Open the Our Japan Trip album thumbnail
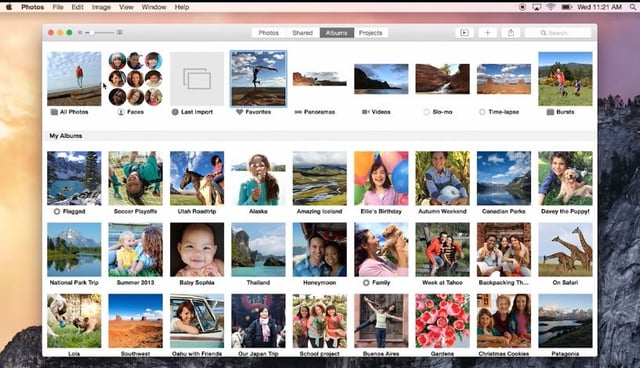 258,321
